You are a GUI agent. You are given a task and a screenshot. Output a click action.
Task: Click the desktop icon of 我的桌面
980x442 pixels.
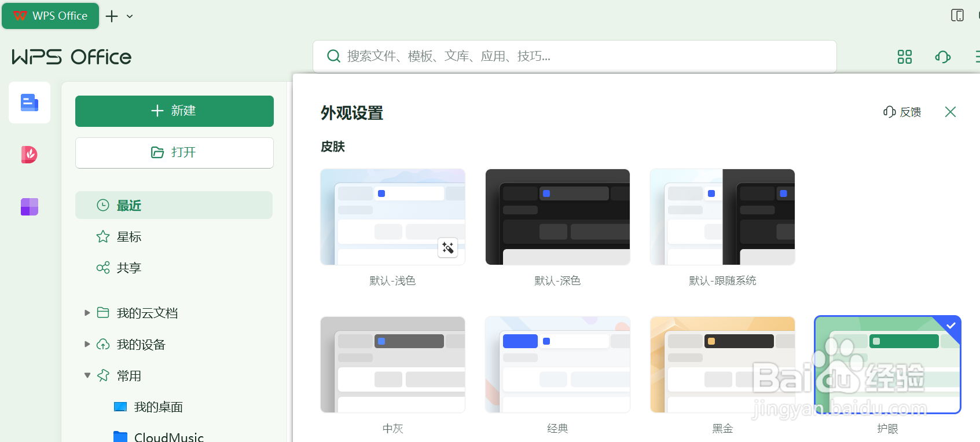pyautogui.click(x=120, y=407)
